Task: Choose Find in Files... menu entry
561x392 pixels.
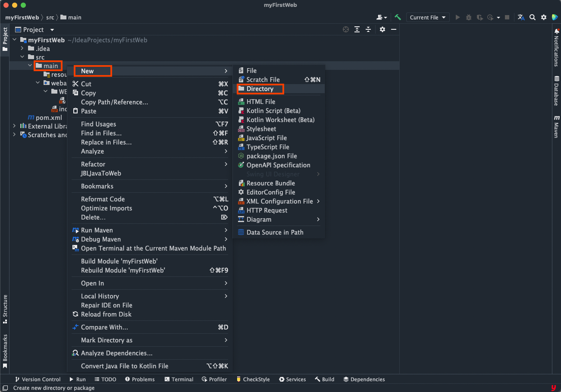Action: pos(150,133)
